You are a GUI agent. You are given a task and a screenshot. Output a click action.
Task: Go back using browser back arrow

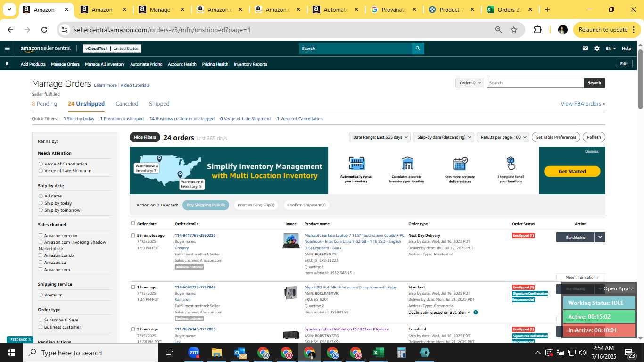10,30
